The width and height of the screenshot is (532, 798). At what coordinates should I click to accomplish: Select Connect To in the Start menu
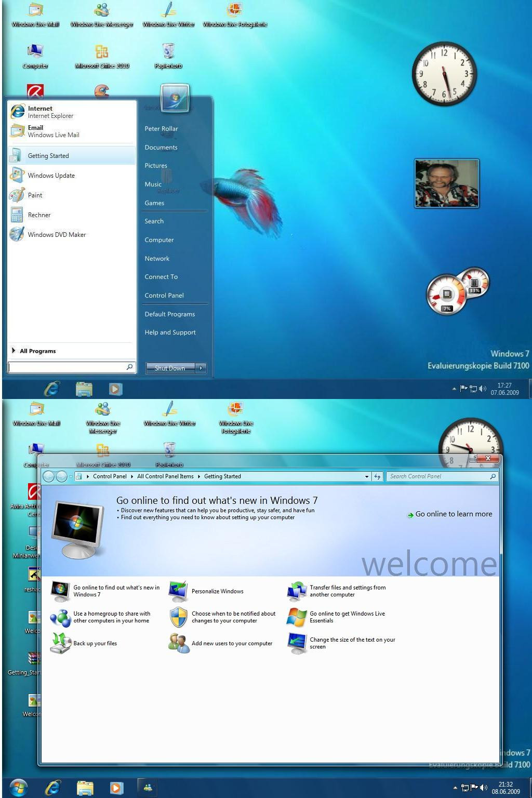pyautogui.click(x=161, y=277)
